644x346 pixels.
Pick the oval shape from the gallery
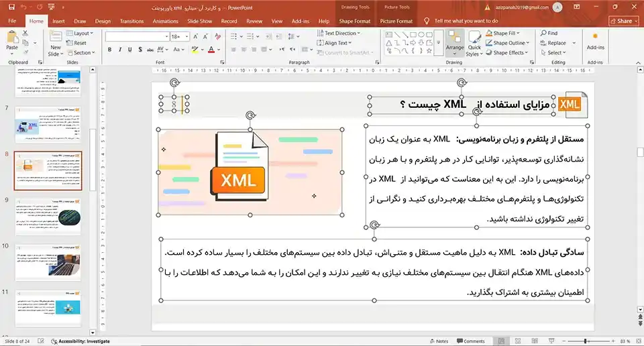pyautogui.click(x=421, y=35)
